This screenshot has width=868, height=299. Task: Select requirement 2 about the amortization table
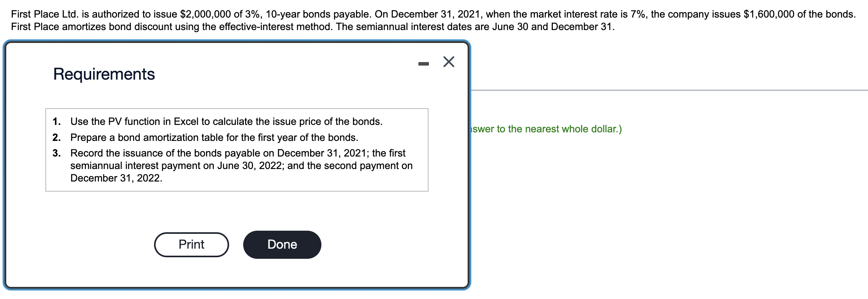pos(214,137)
